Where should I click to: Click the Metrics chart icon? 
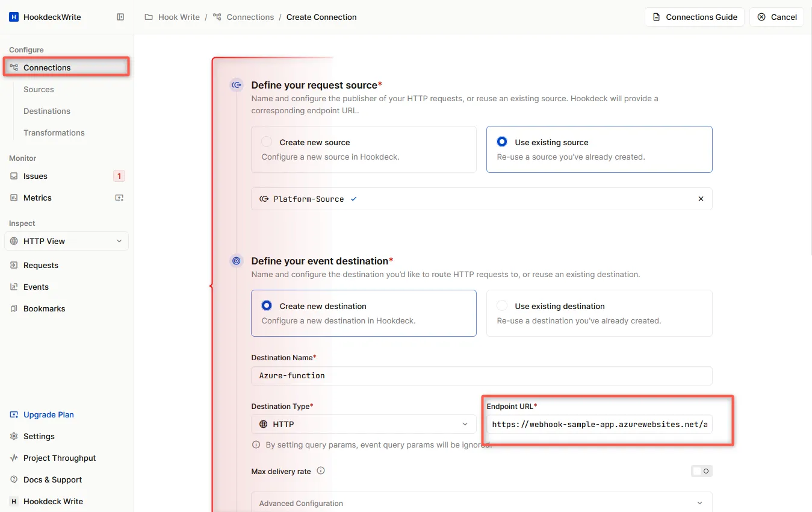[14, 198]
